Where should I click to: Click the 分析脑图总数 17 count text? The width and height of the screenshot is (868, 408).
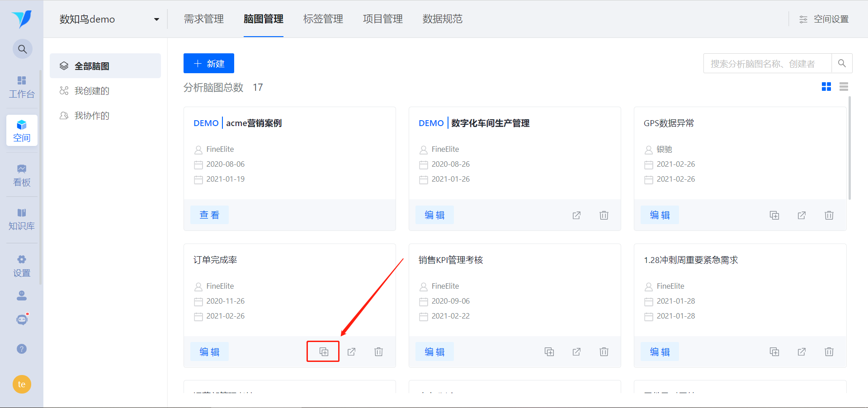tap(223, 87)
